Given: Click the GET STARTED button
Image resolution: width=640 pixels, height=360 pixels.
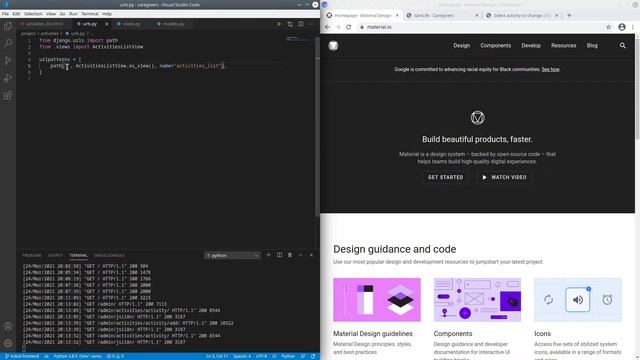Looking at the screenshot, I should pos(445,177).
